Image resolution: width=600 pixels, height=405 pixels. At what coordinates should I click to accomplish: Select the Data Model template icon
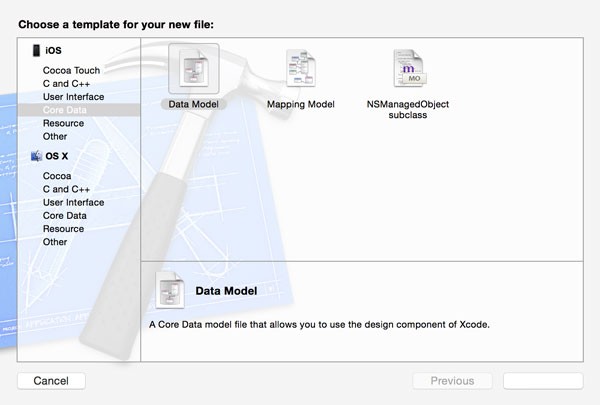194,69
